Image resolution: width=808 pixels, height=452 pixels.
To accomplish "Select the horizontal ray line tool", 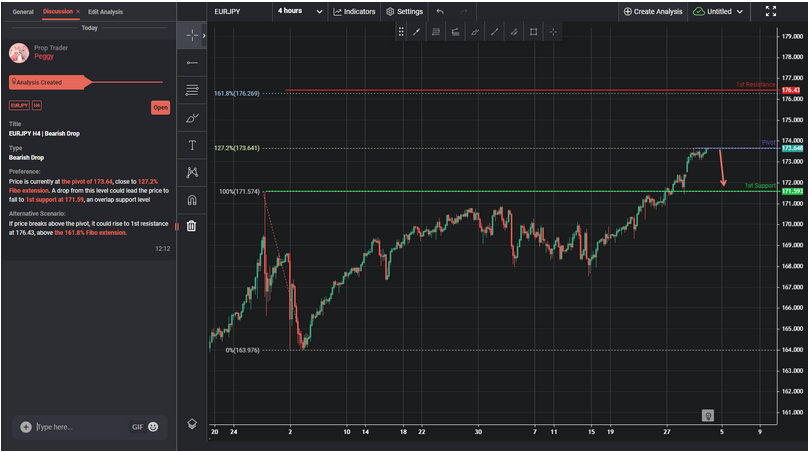I will 192,63.
